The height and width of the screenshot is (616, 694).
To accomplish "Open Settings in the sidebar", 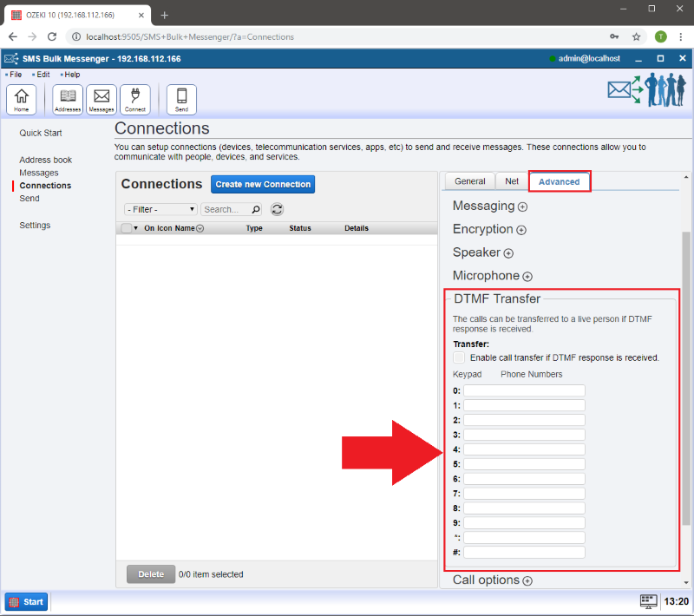I will pos(35,225).
